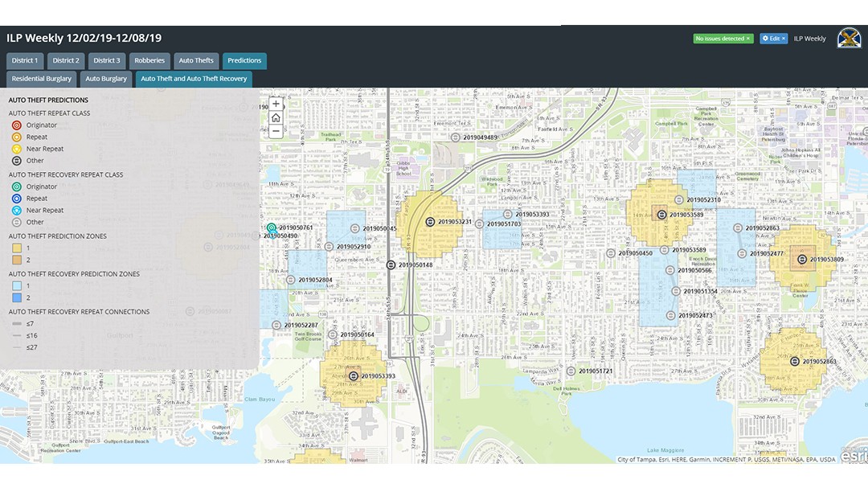Screen dimensions: 868x488
Task: Open the Auto Thefts tab
Action: 196,60
